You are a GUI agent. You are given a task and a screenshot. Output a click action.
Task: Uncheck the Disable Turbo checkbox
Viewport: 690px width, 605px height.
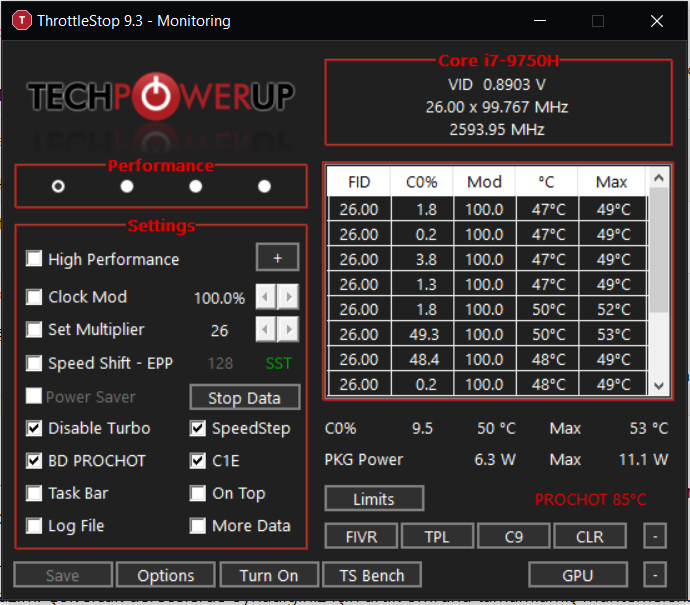tap(34, 428)
